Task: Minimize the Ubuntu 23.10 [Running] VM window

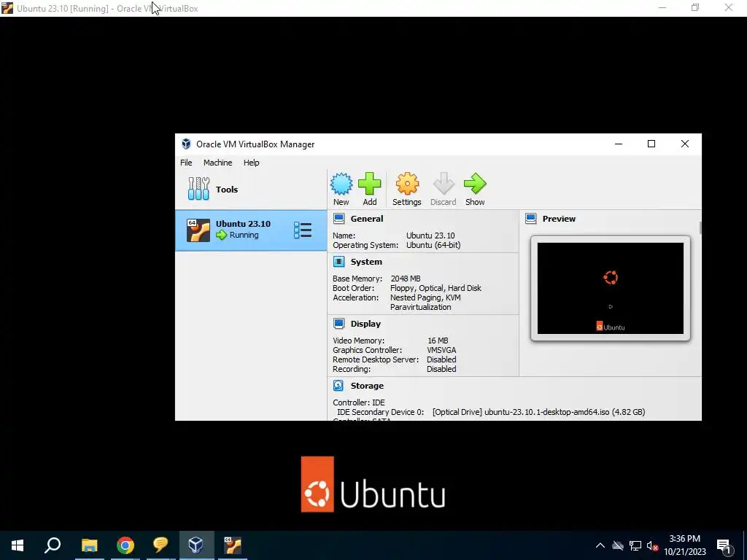Action: point(662,7)
